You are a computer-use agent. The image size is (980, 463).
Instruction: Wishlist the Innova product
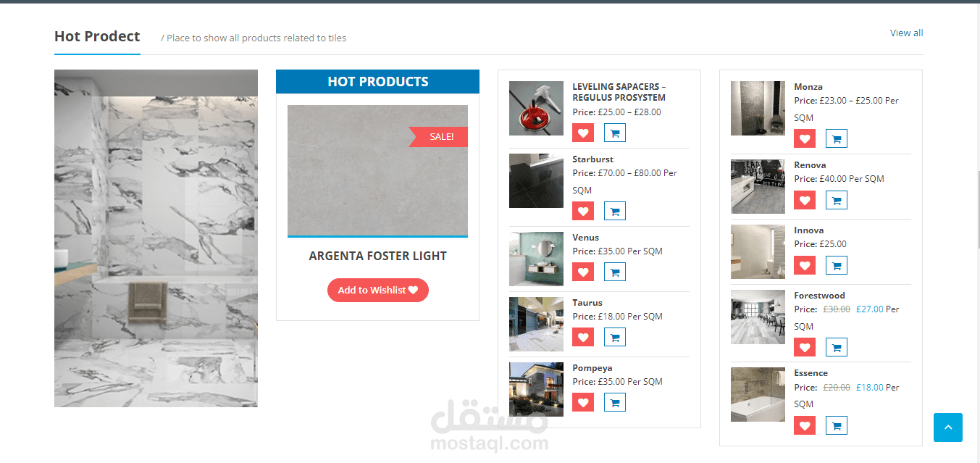(805, 265)
